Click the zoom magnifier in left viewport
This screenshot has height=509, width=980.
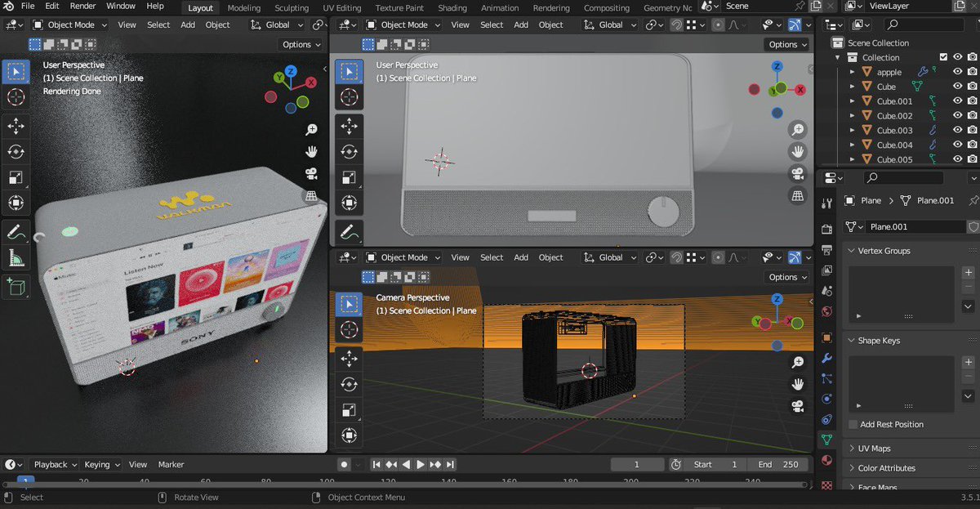(x=311, y=130)
